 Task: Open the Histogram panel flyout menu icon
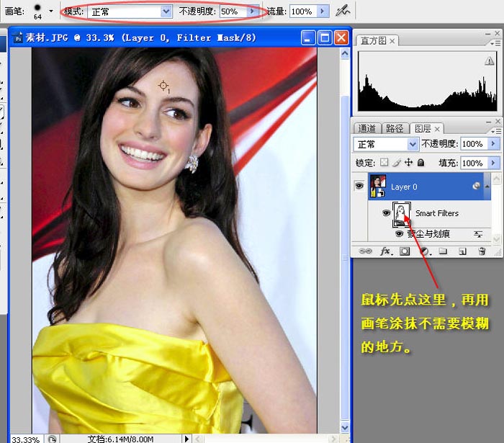[495, 42]
